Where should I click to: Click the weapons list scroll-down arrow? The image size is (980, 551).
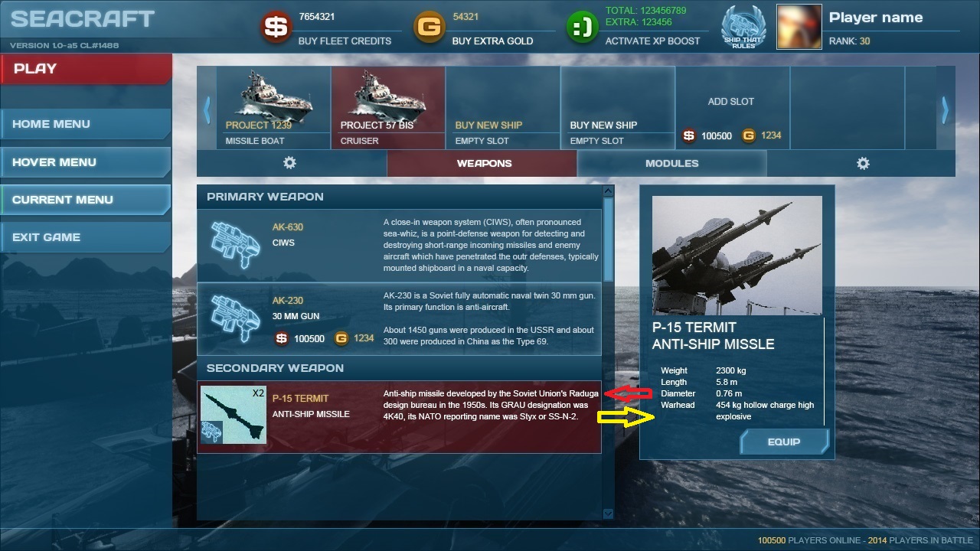[608, 514]
